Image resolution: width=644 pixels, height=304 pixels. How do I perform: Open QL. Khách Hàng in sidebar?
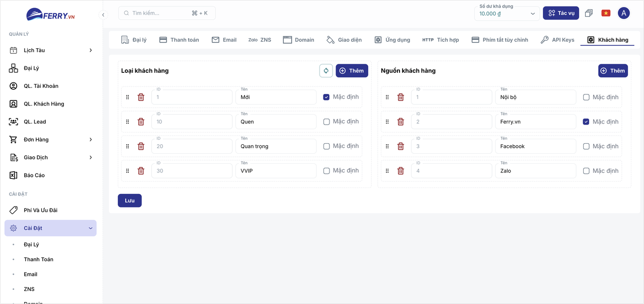(x=50, y=104)
